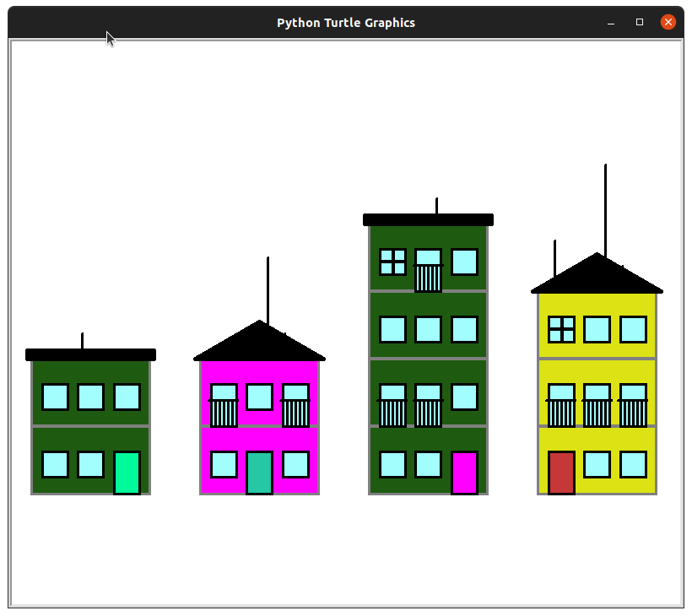Click the red door on the yellow house
The width and height of the screenshot is (692, 616).
(561, 472)
